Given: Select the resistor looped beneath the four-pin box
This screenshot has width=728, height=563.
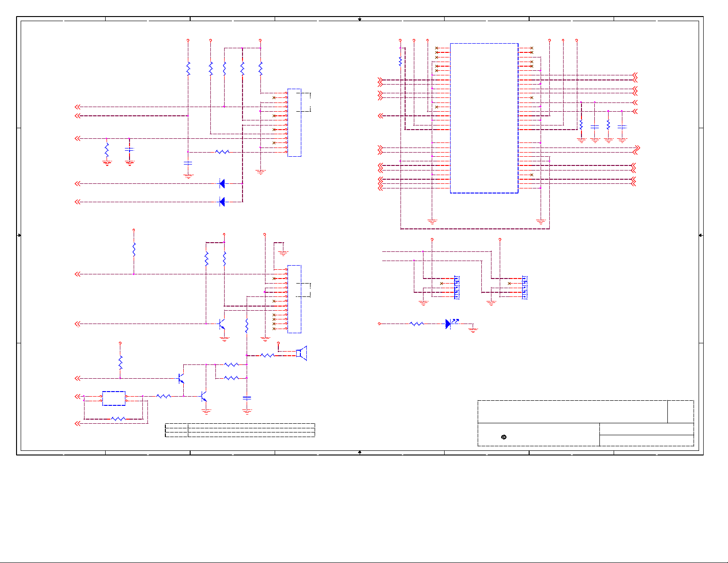Looking at the screenshot, I should (x=118, y=419).
